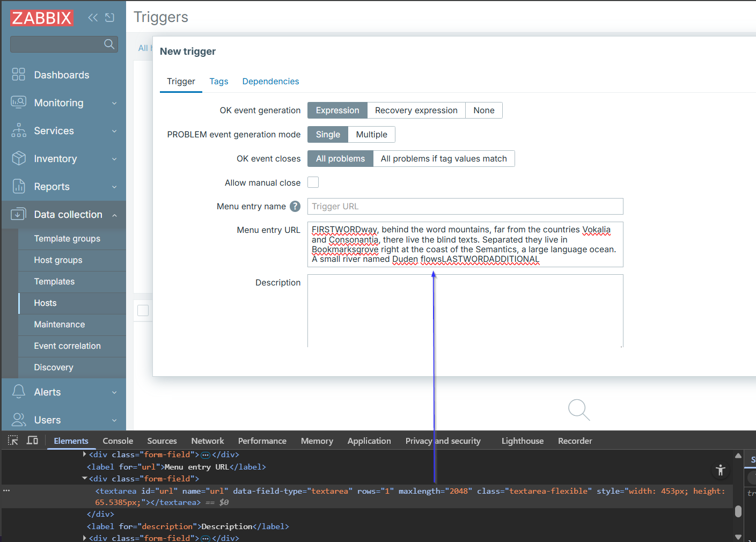Collapse the sidebar with double-chevron icon

[x=93, y=18]
